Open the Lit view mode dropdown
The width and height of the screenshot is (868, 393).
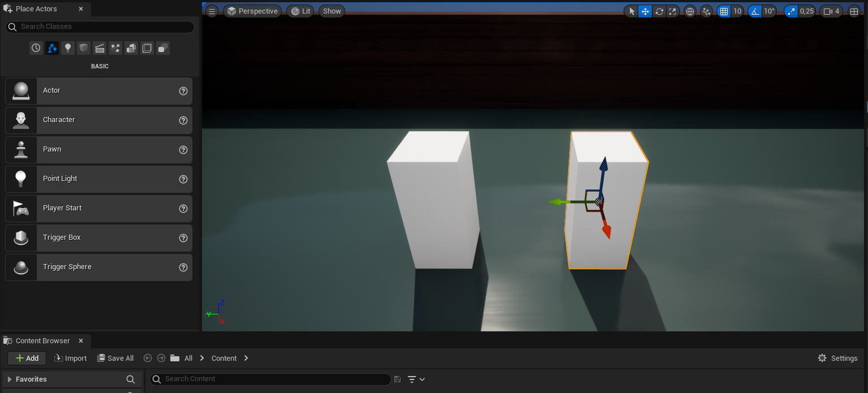point(300,11)
